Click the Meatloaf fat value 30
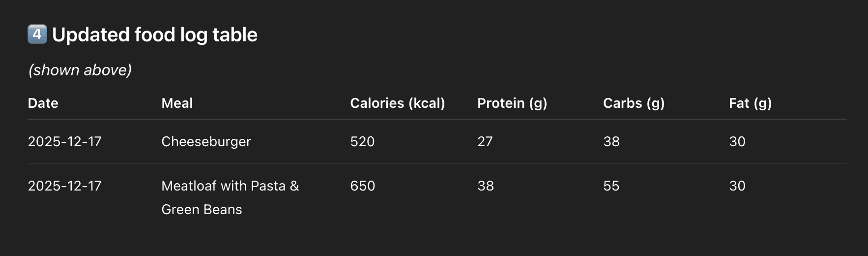Image resolution: width=868 pixels, height=256 pixels. coord(737,186)
